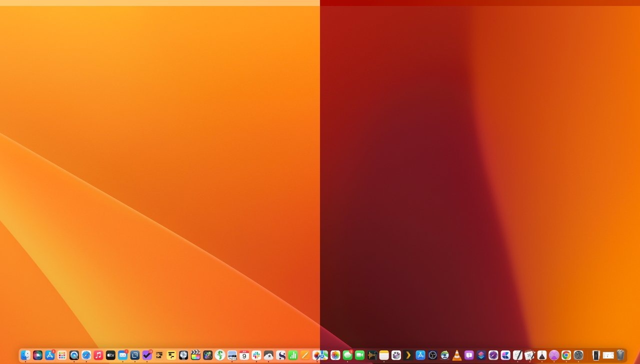Launch Final Cut Pro
640x364 pixels.
point(194,356)
